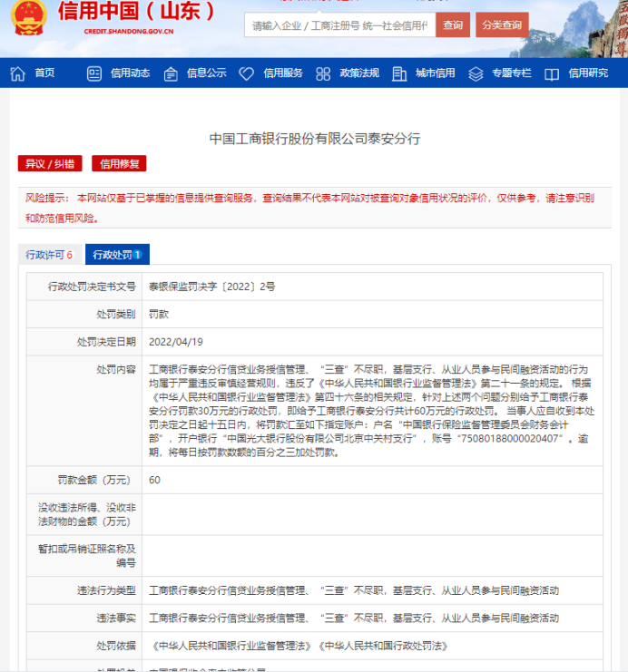Viewport: 628px width, 672px height.
Task: Click the 处罚内容 penalty description paragraph
Action: [371, 411]
